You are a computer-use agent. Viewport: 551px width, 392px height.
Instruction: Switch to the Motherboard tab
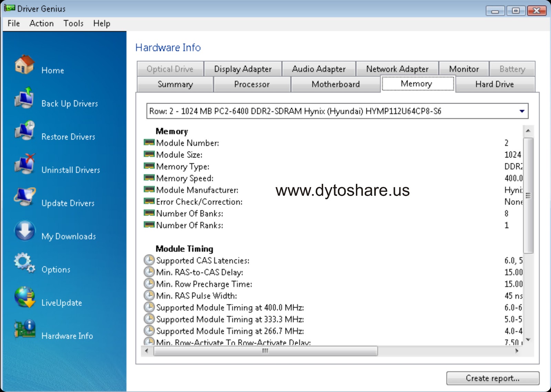click(335, 84)
